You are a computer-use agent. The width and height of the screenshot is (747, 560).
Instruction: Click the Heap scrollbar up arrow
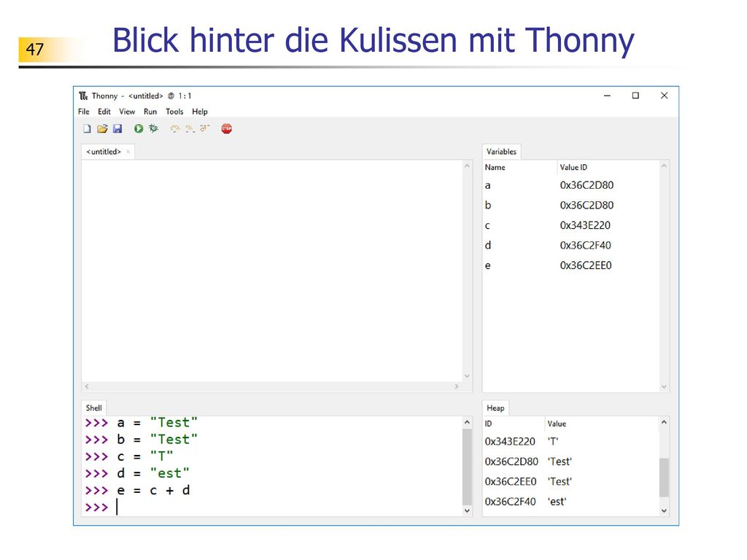point(664,422)
